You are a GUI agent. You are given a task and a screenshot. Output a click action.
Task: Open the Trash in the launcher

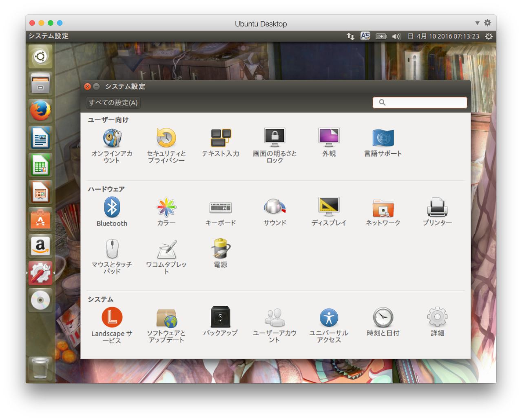[40, 368]
